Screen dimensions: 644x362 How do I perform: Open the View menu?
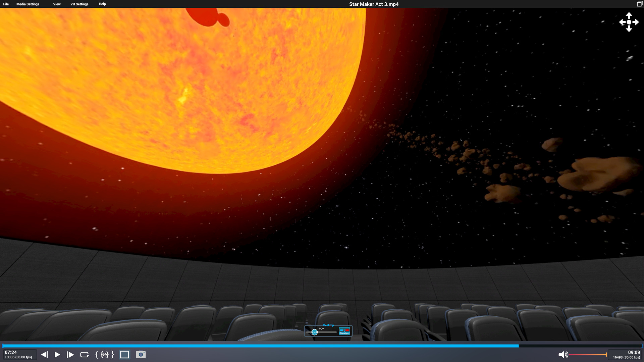[57, 4]
